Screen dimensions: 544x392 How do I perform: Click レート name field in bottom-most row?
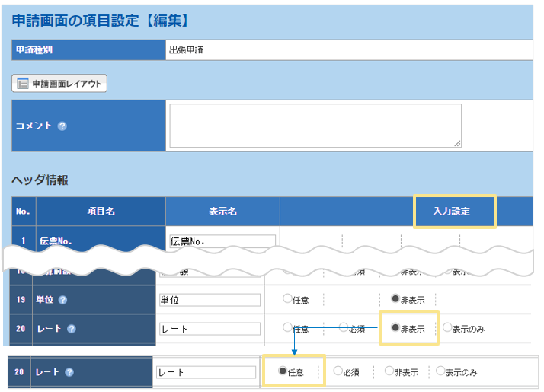206,373
